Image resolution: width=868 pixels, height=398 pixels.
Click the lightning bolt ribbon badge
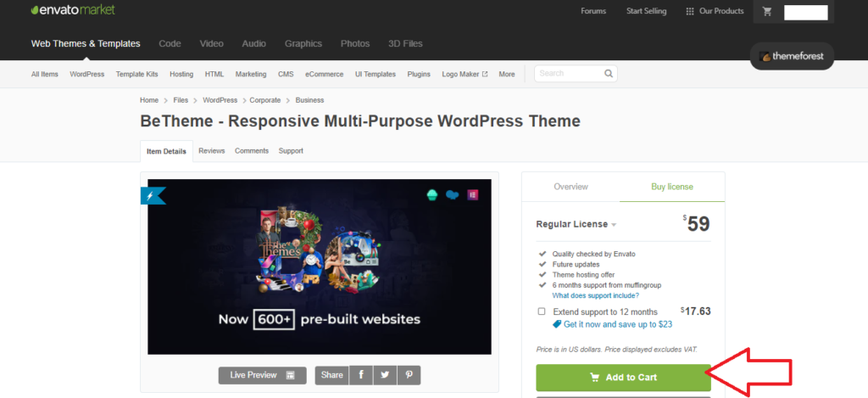click(x=153, y=196)
